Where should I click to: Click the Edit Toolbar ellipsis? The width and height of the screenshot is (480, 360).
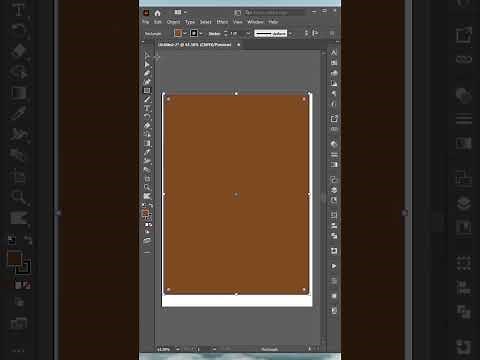tap(147, 253)
